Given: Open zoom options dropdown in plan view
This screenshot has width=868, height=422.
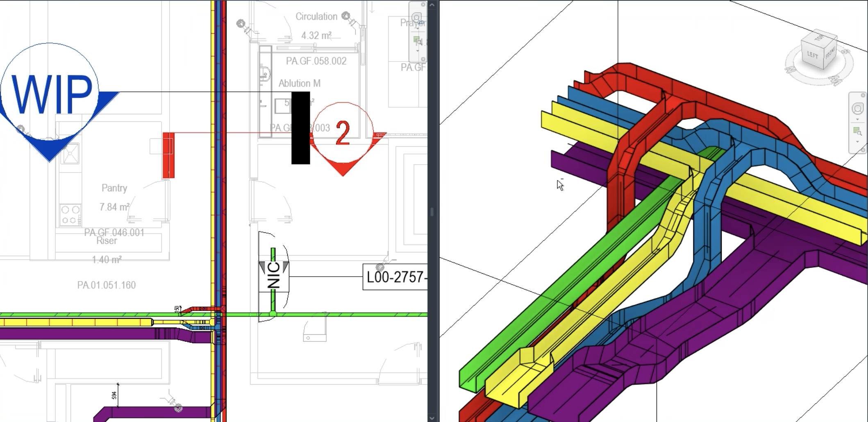Looking at the screenshot, I should tap(418, 51).
